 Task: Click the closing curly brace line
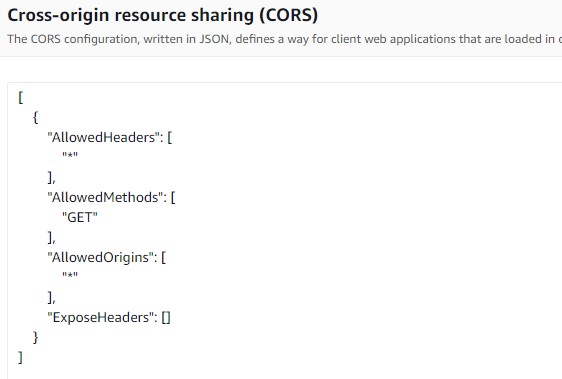(x=35, y=337)
